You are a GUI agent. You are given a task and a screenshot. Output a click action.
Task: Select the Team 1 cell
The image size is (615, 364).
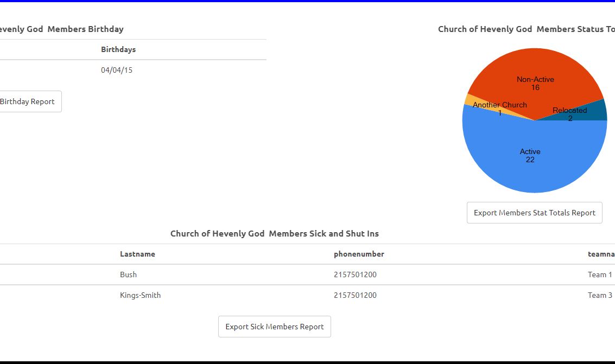click(600, 274)
